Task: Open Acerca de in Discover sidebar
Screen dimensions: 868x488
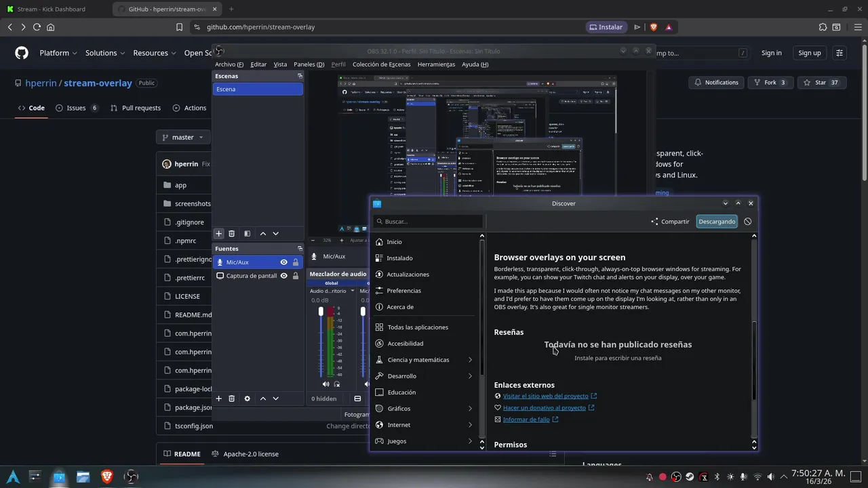Action: [425, 307]
